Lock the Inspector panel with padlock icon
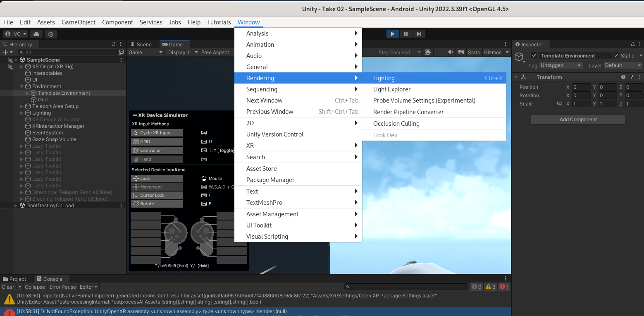This screenshot has height=316, width=644. [632, 44]
